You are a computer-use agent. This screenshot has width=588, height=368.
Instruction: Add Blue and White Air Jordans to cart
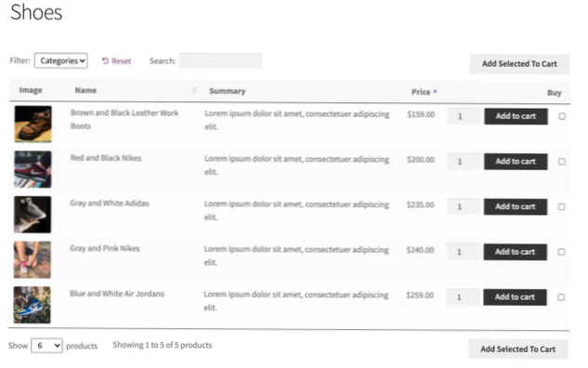point(515,297)
